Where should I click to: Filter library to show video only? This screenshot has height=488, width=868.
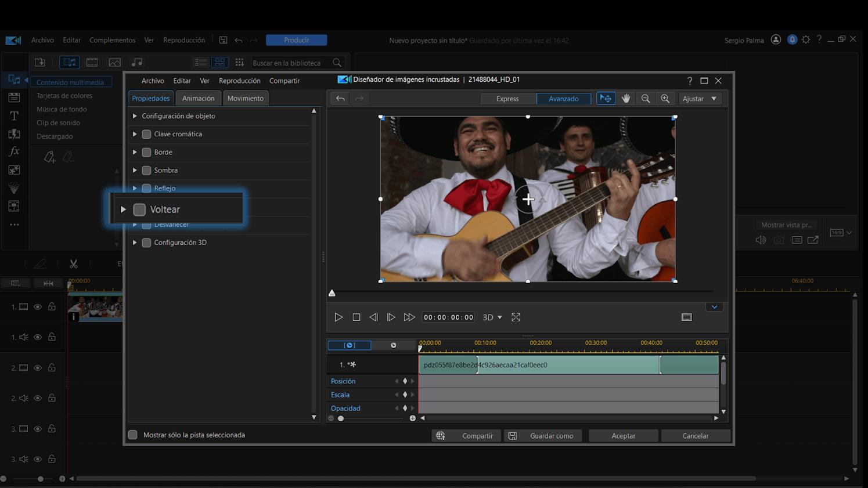[92, 62]
